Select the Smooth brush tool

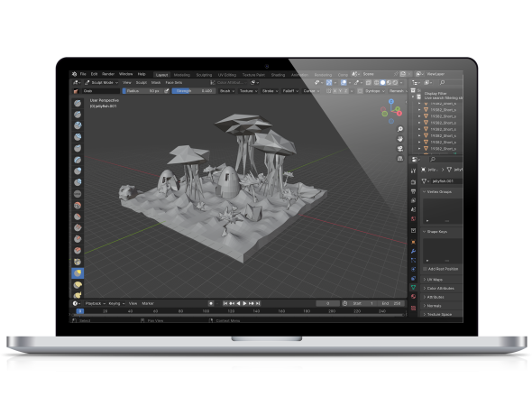[78, 206]
